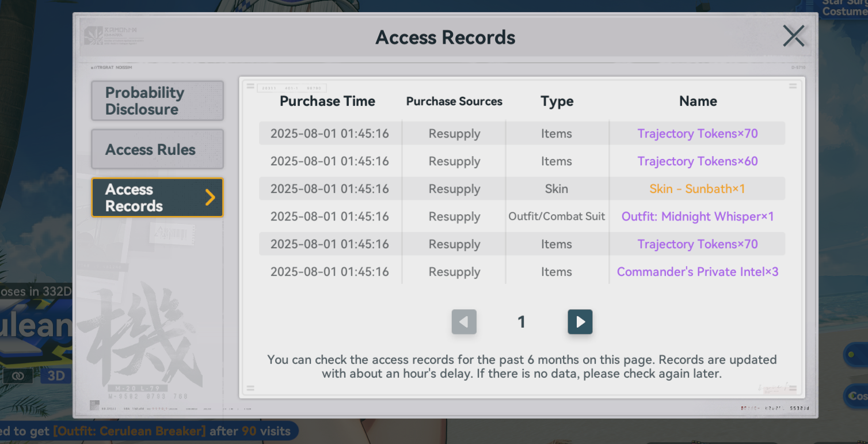Click the Purchase Time column header
Image resolution: width=868 pixels, height=444 pixels.
pyautogui.click(x=328, y=101)
